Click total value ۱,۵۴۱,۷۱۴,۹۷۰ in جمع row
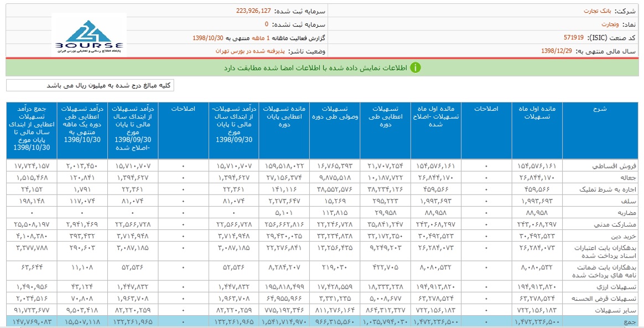 point(284,322)
